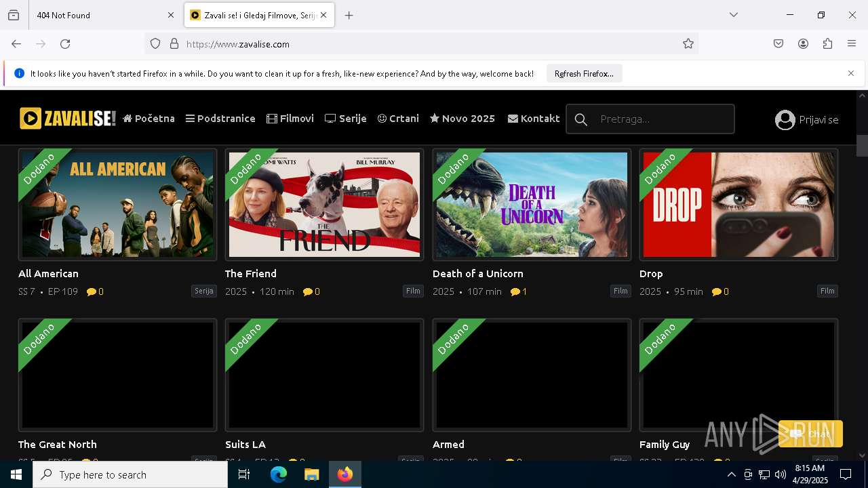Open comments icon for The Friend
Screen dimensions: 868x488
pyautogui.click(x=308, y=292)
